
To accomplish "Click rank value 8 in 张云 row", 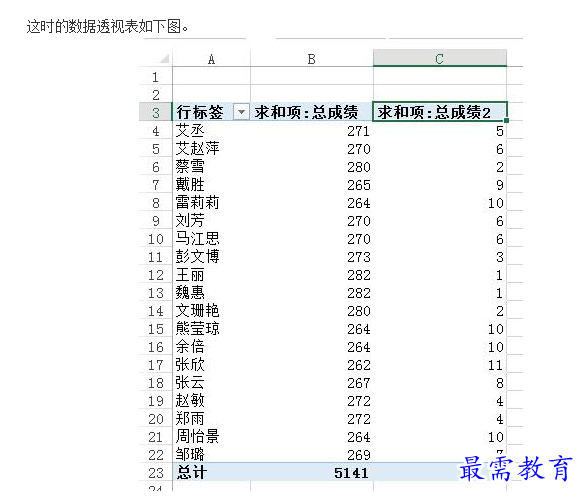I will (500, 383).
